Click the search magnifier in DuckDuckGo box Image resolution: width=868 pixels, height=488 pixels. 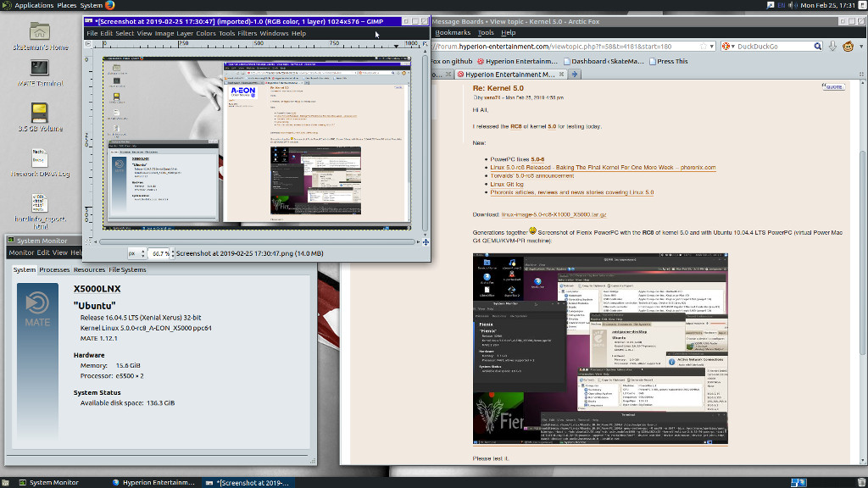pos(818,47)
